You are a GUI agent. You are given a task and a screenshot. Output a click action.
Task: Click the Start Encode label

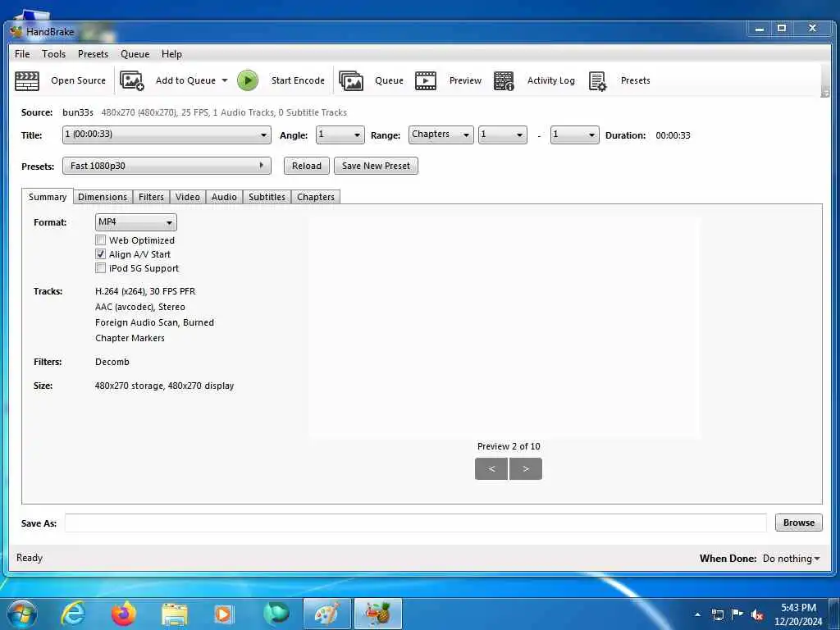[298, 80]
